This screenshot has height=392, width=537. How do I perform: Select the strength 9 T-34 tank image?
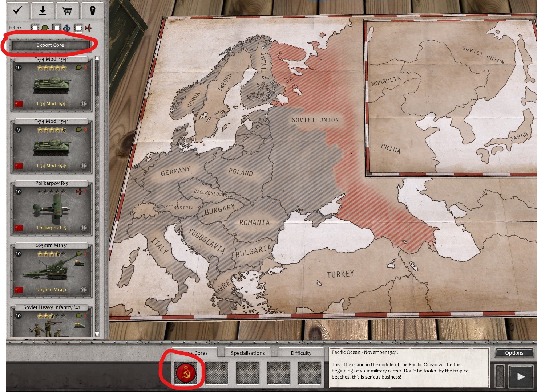[x=52, y=147]
